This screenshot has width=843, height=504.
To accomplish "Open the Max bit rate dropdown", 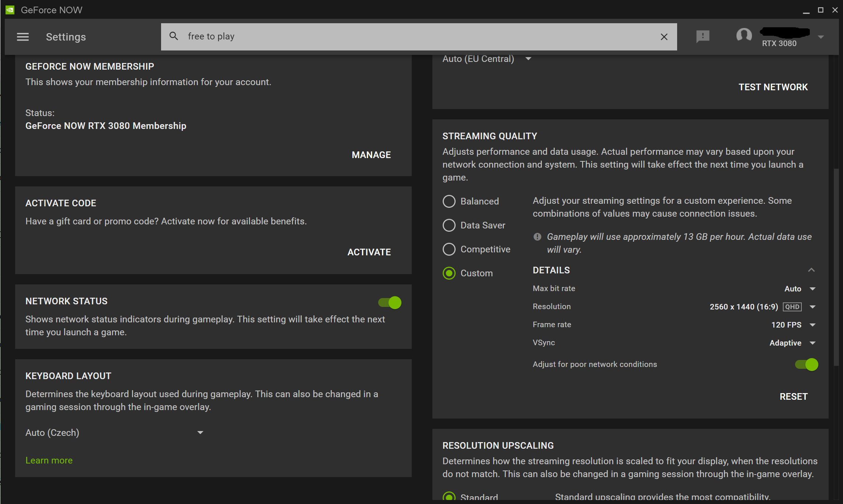I will point(800,288).
